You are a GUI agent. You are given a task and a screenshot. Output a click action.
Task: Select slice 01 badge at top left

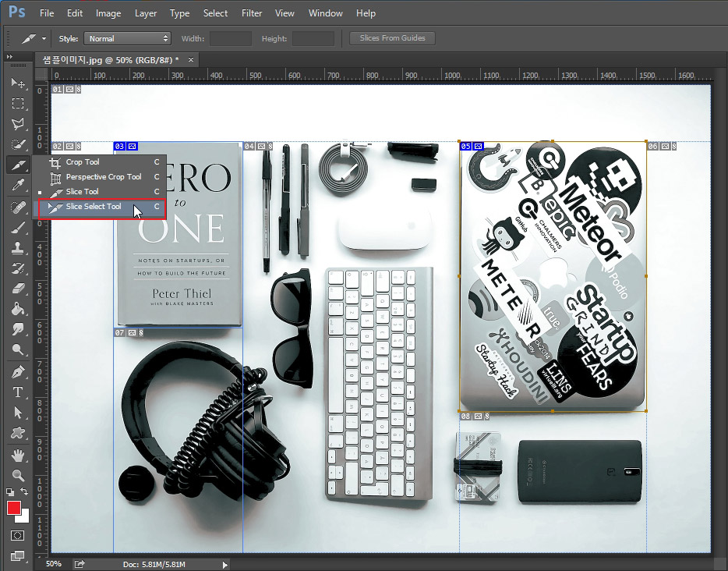[x=66, y=89]
